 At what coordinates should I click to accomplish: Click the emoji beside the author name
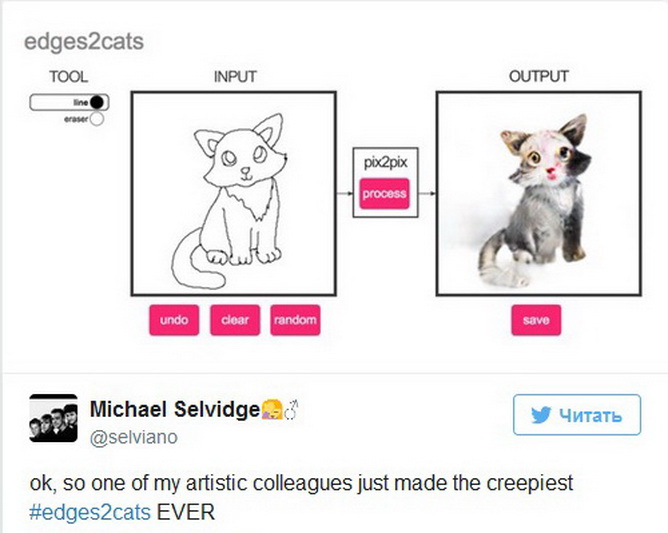[x=272, y=409]
